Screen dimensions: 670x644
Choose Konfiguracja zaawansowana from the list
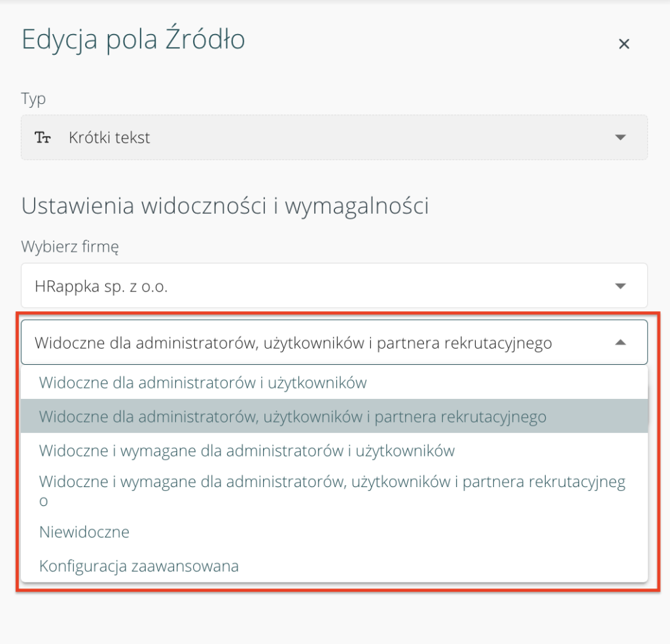click(139, 566)
